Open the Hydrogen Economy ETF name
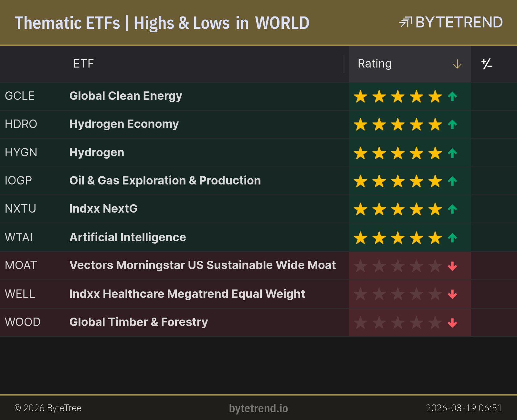Viewport: 517px width, 420px height. [124, 124]
